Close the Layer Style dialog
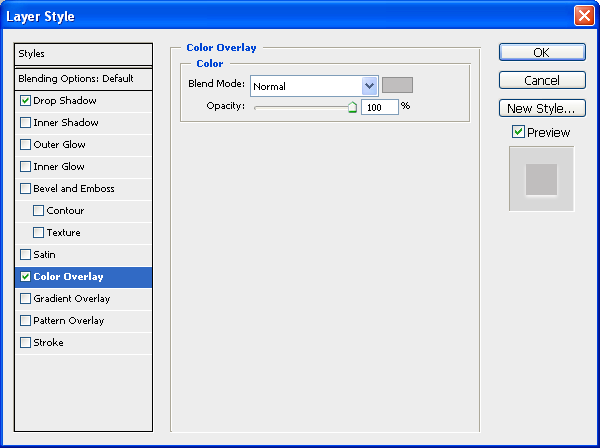 coord(584,16)
